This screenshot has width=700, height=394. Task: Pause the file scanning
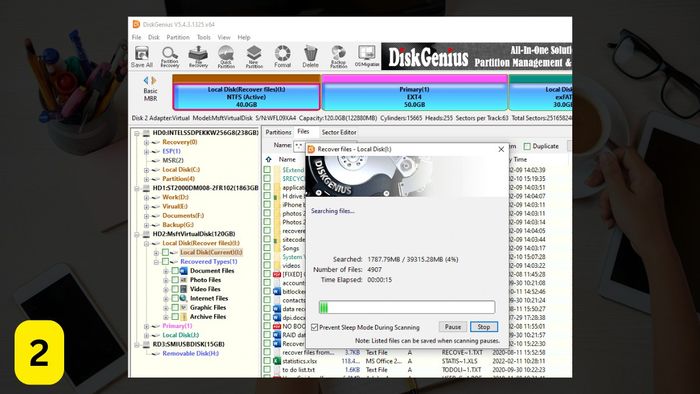[453, 327]
